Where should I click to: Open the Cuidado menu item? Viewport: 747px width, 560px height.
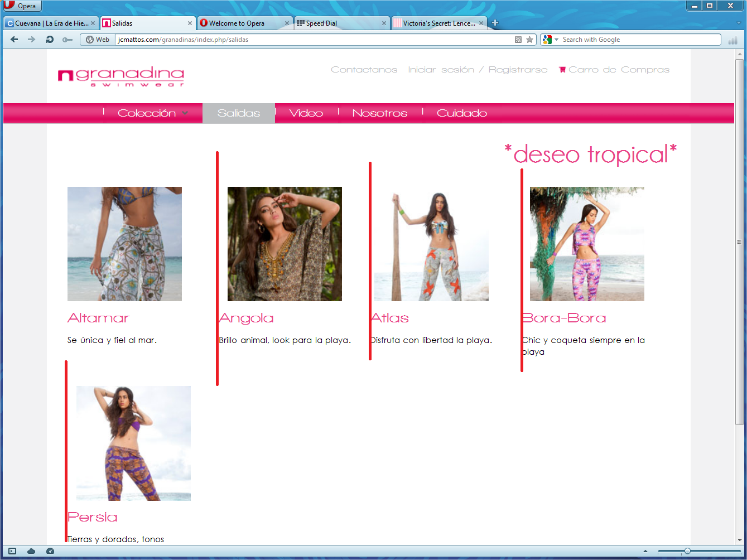point(462,113)
